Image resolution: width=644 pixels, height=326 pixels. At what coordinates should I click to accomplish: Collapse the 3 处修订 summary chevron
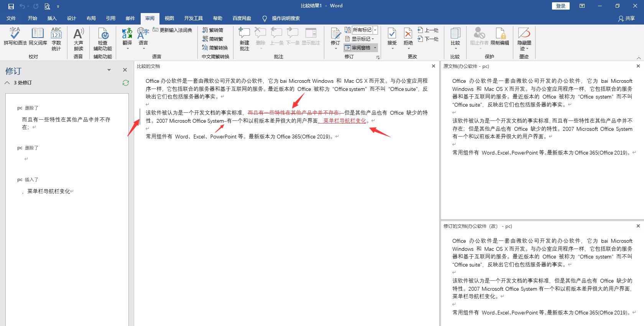[7, 82]
